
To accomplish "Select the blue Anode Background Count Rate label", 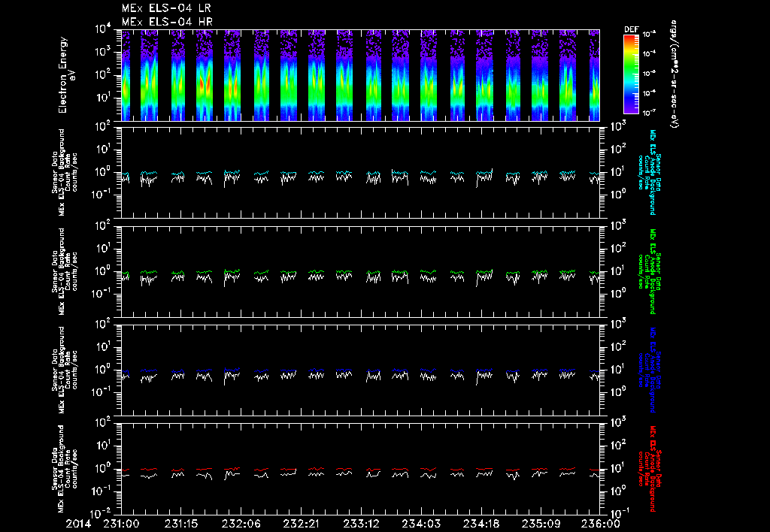I will [649, 370].
